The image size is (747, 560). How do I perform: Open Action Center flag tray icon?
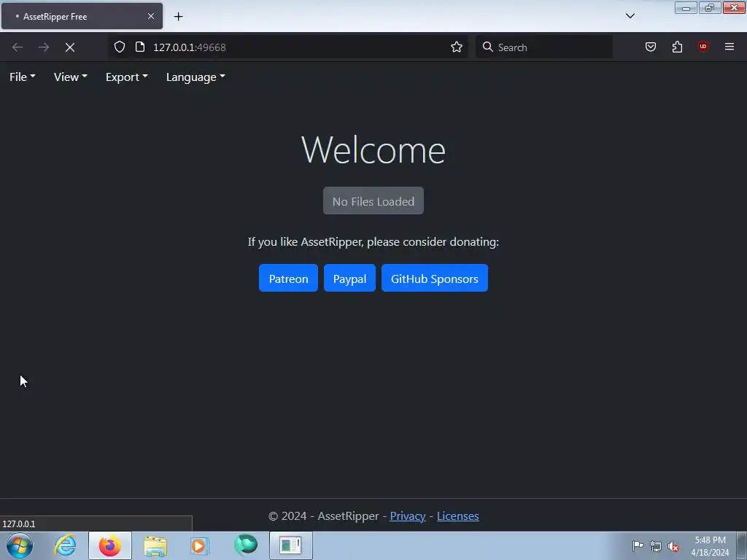638,546
